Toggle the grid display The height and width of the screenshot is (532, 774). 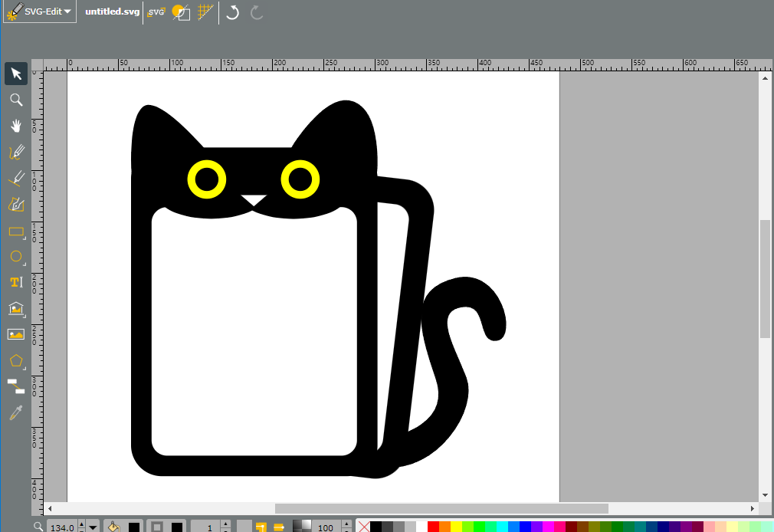pos(205,11)
